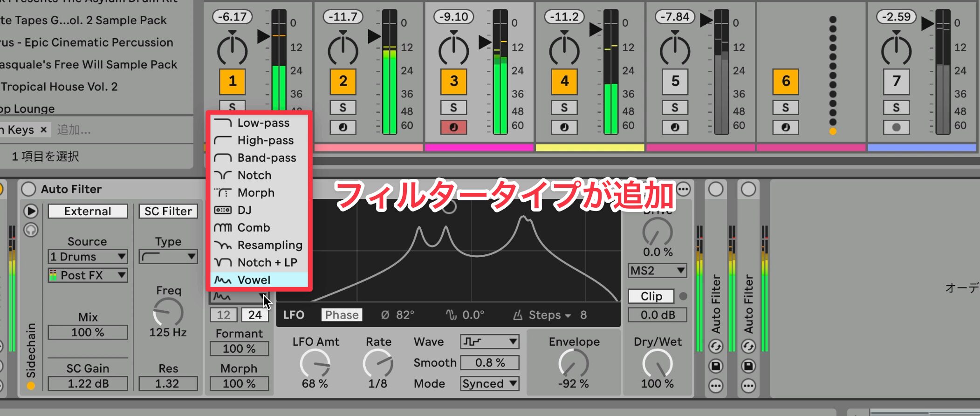Click sidechain Freq knob
The image size is (980, 416).
[x=168, y=312]
